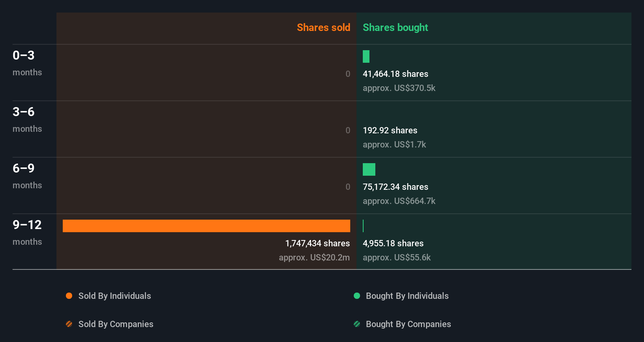Screen dimensions: 644x342
Task: Click the 0–3 months row label
Action: click(27, 63)
